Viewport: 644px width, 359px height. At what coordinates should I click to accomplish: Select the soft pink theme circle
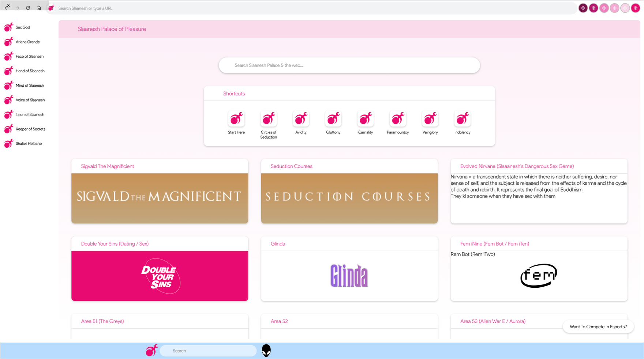coord(615,8)
